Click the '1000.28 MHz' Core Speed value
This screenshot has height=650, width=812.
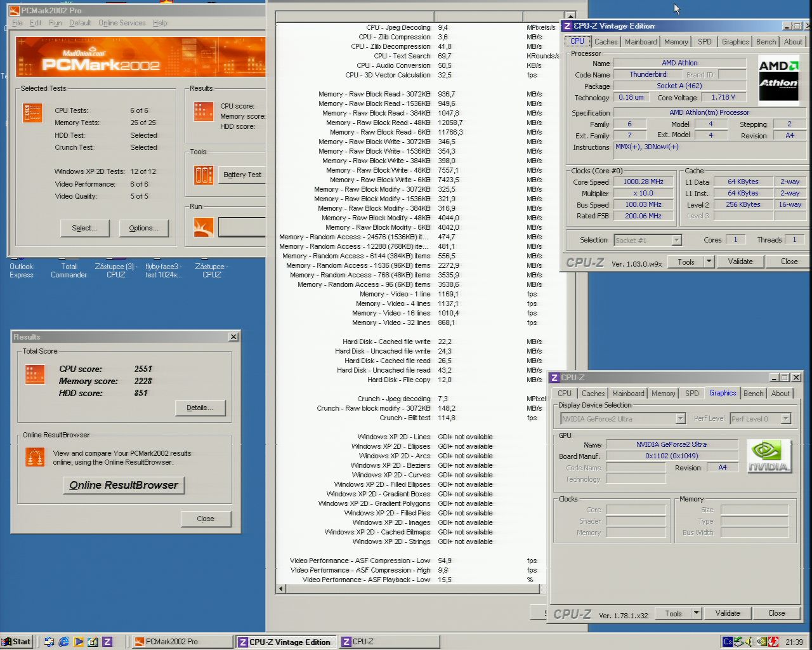(x=643, y=182)
